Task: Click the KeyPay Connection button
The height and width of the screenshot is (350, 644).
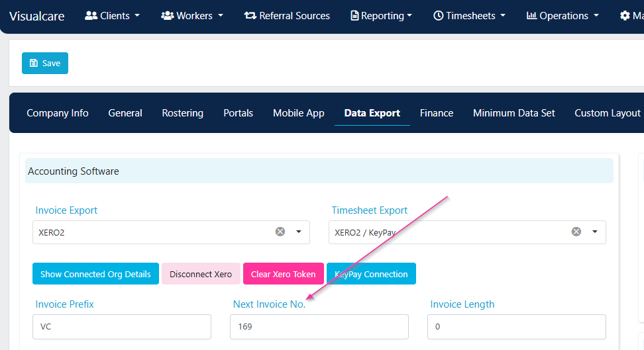Action: 371,274
